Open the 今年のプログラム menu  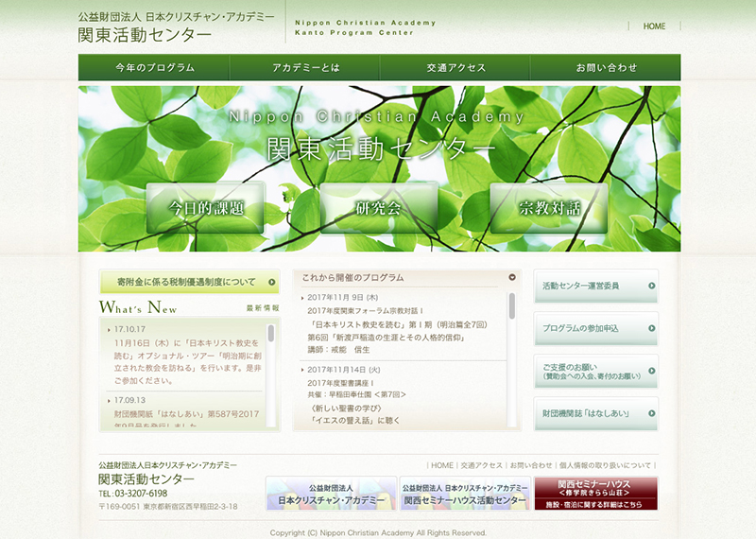pos(154,68)
